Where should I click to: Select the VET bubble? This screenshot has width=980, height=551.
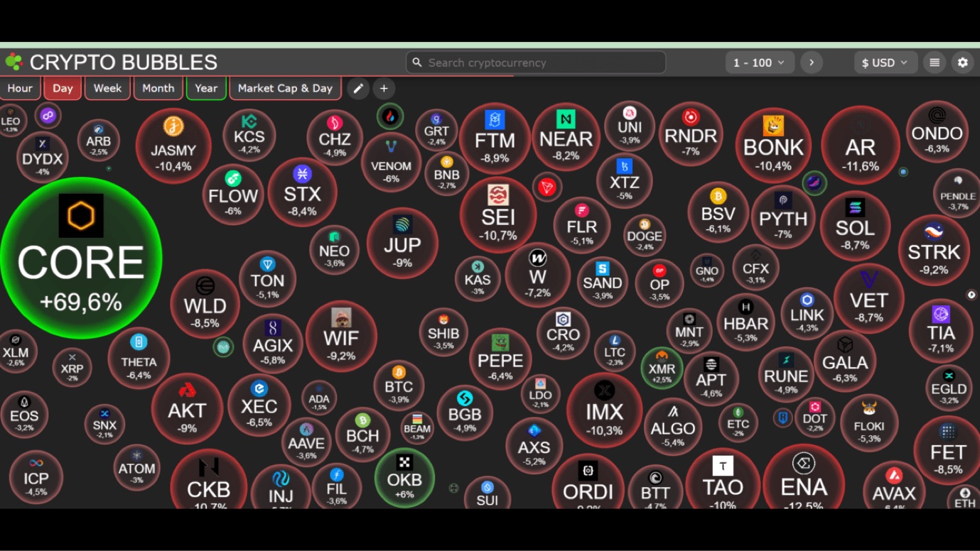[x=869, y=298]
